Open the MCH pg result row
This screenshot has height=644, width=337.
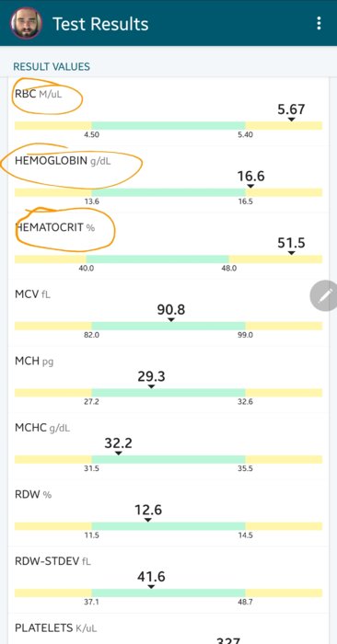[168, 379]
